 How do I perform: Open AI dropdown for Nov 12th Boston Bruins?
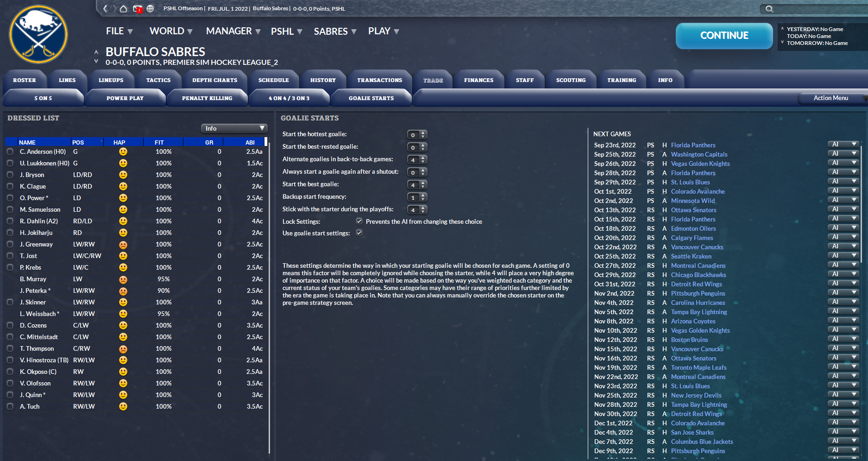coord(843,339)
